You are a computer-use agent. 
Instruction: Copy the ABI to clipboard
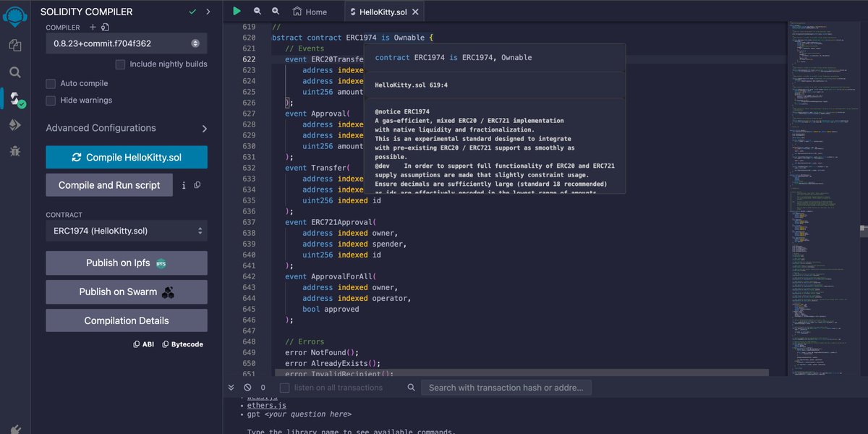click(142, 344)
